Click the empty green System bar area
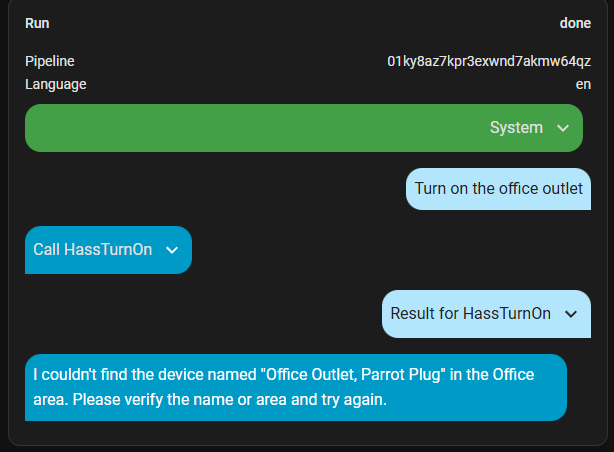The height and width of the screenshot is (452, 614). coord(255,128)
